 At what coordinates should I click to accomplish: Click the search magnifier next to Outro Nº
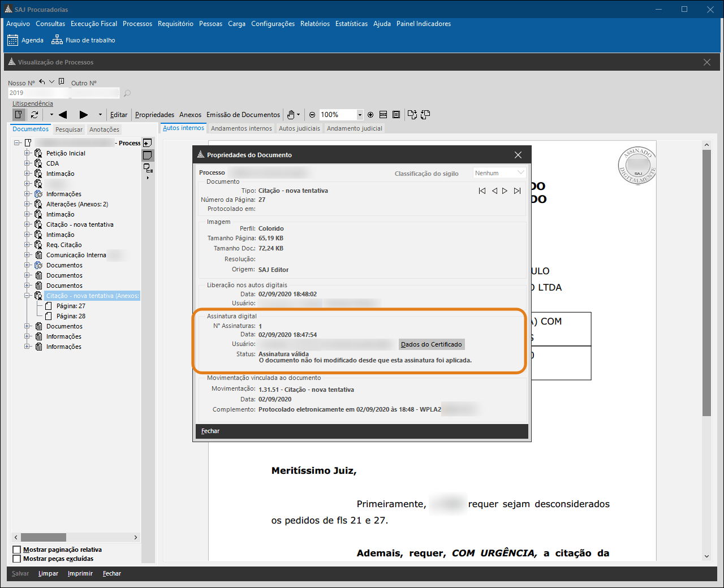click(x=127, y=93)
